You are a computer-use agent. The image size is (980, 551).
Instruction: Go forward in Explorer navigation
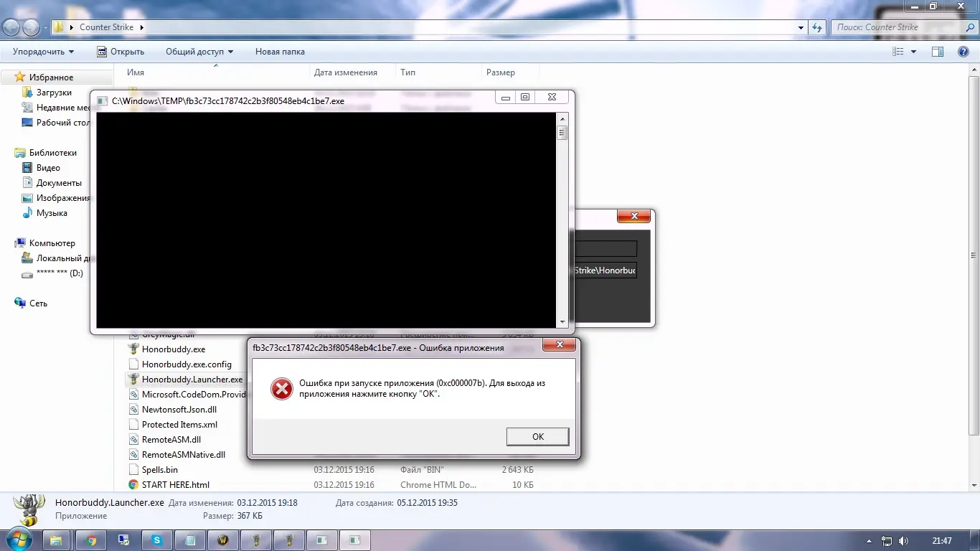coord(31,27)
